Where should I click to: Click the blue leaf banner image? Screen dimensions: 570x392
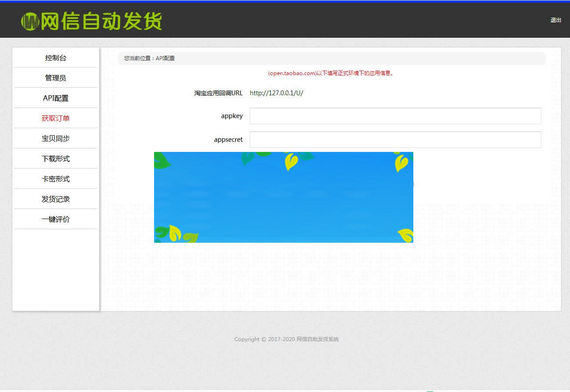pos(283,197)
